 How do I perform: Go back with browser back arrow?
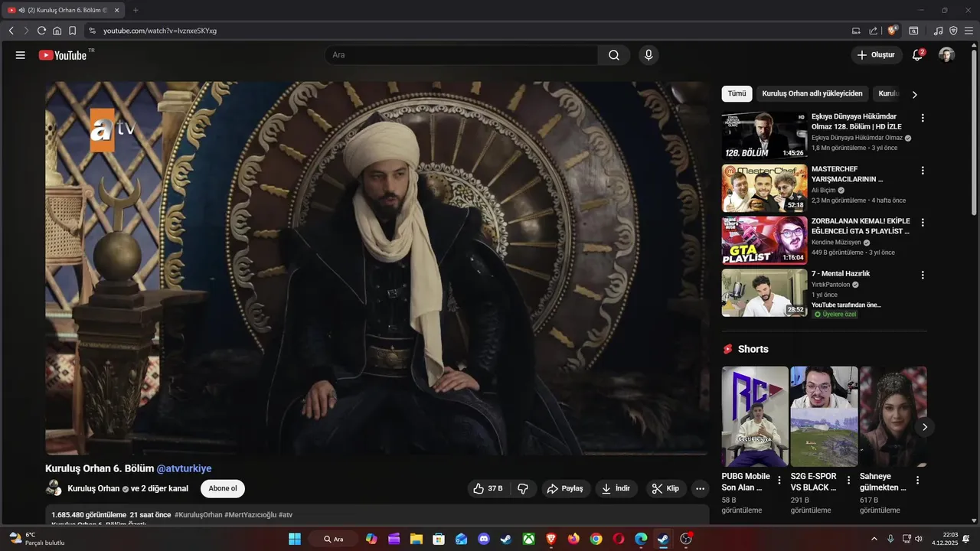11,31
